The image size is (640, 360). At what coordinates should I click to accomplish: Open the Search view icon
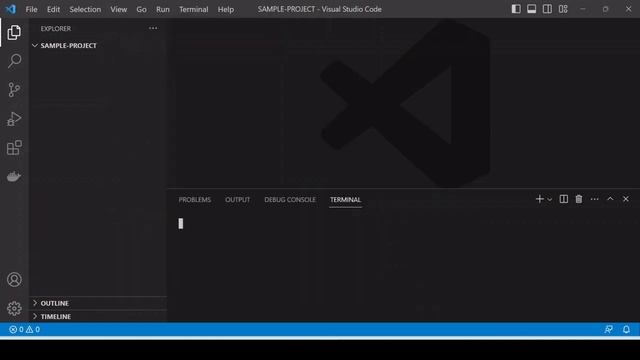(14, 61)
